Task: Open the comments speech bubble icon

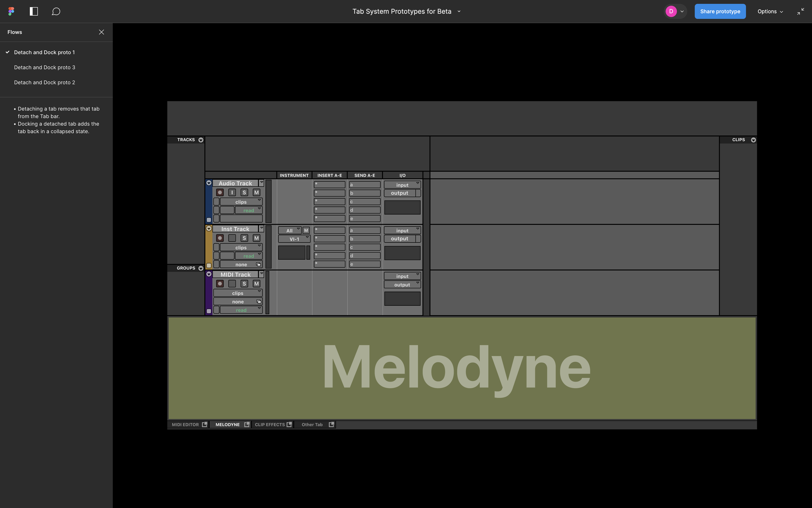Action: (56, 11)
